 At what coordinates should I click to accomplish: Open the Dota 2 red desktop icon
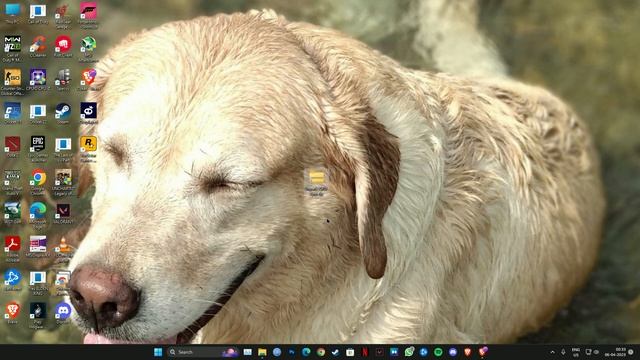13,147
